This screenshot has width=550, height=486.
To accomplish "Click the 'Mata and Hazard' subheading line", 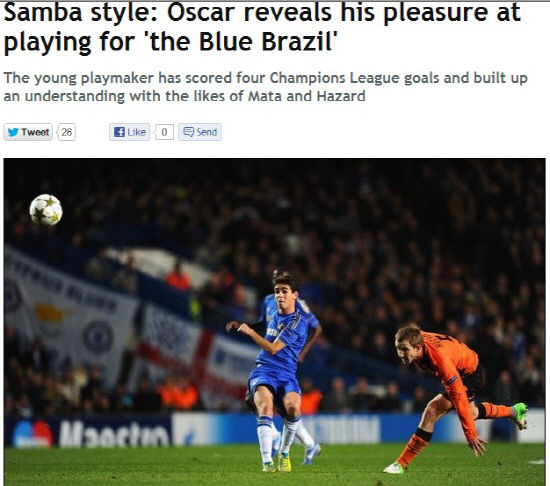I will 185,96.
